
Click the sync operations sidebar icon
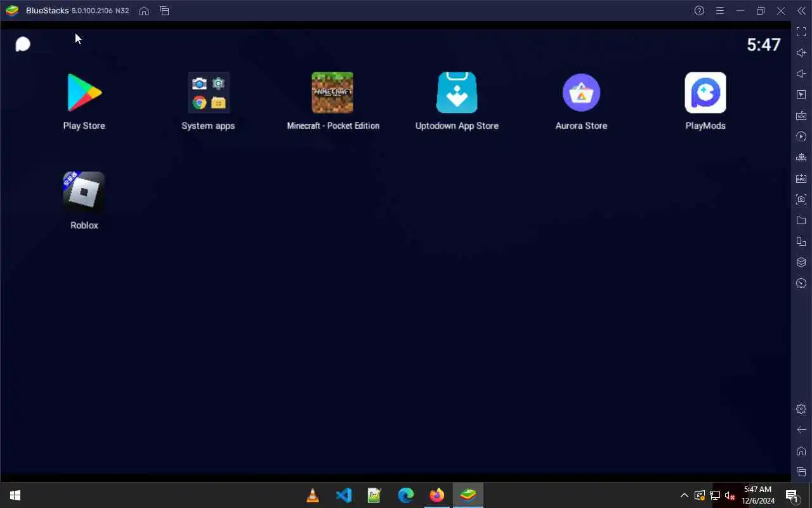pyautogui.click(x=801, y=137)
